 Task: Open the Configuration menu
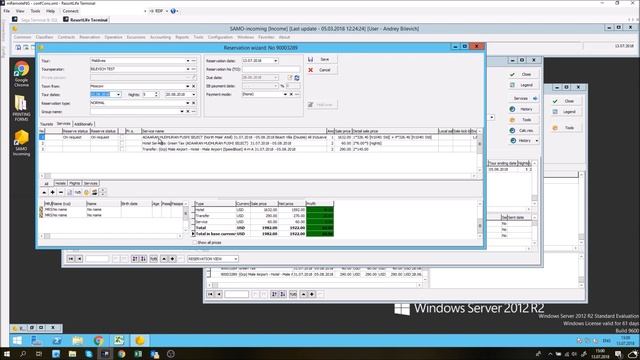[x=220, y=37]
